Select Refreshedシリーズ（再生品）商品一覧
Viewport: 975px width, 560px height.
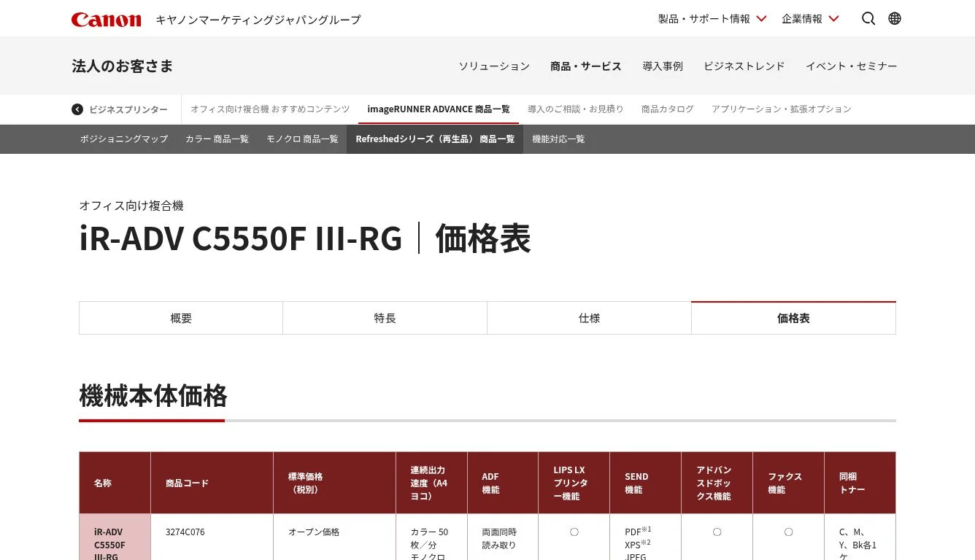435,139
